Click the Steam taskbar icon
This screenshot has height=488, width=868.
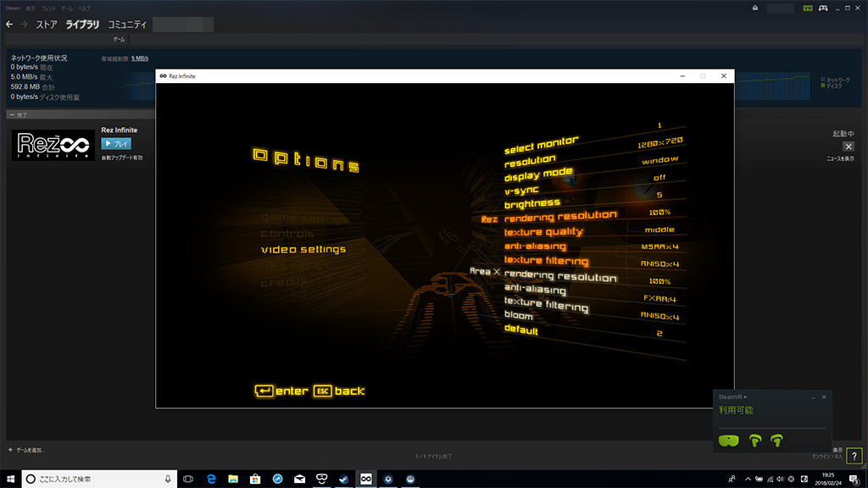pyautogui.click(x=344, y=480)
